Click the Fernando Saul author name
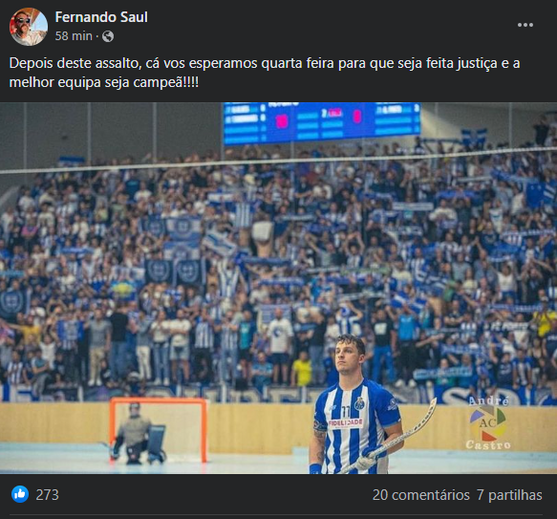 point(101,17)
